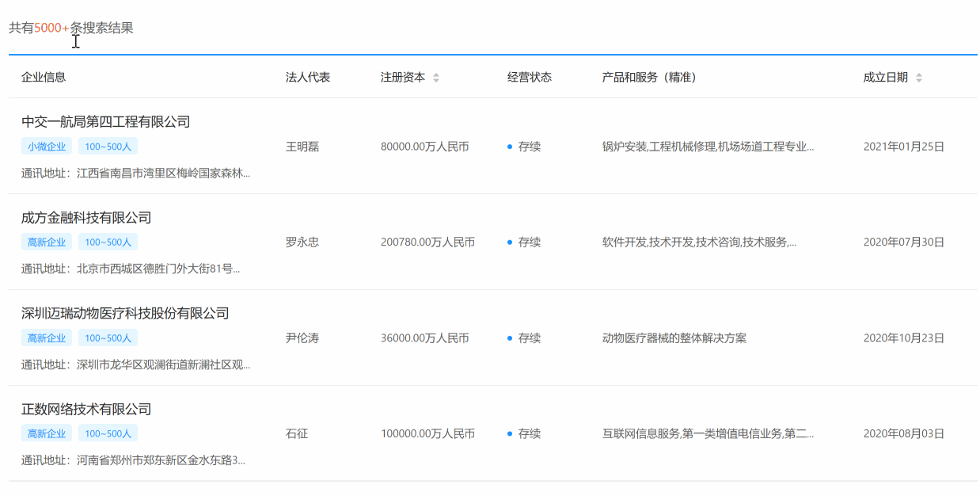Click the 经营状态 column header
The image size is (980, 496).
pos(530,78)
